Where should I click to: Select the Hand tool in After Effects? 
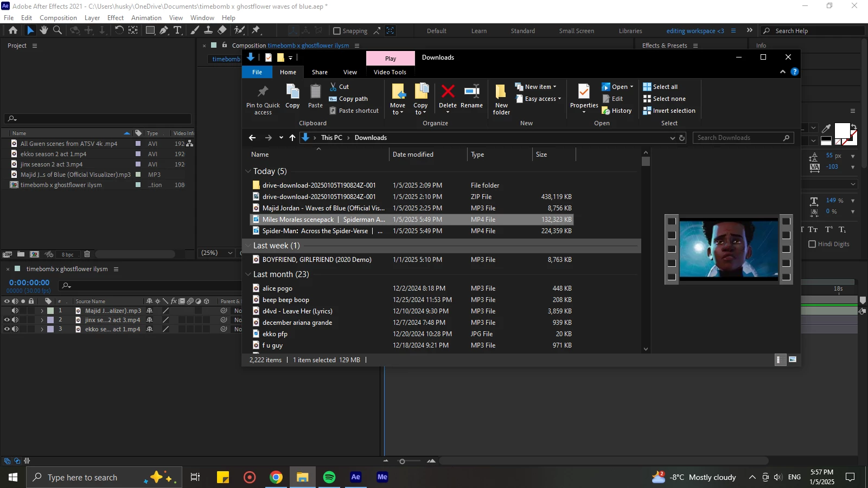click(44, 30)
